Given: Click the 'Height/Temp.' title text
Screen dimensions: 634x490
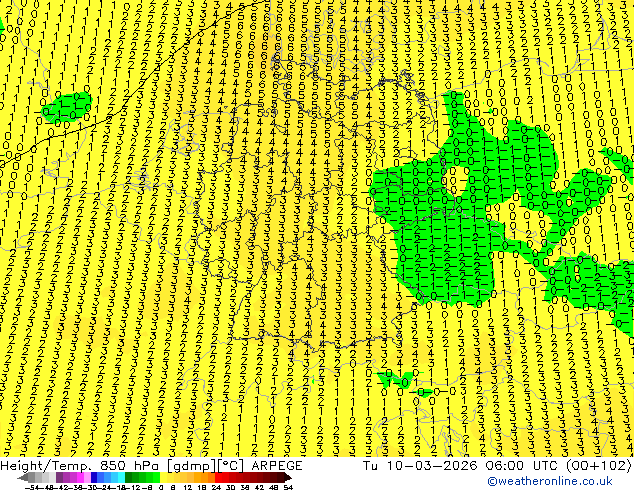Looking at the screenshot, I should [x=45, y=466].
